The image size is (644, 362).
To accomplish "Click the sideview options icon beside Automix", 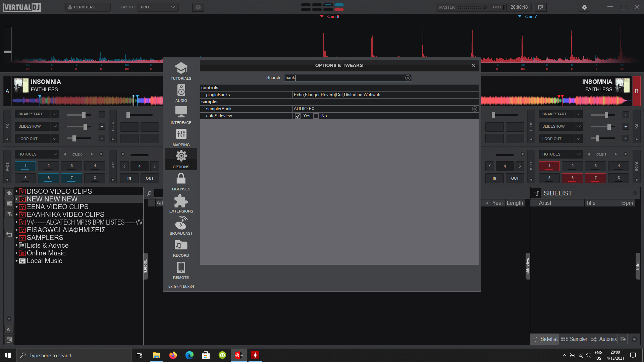I will (623, 339).
